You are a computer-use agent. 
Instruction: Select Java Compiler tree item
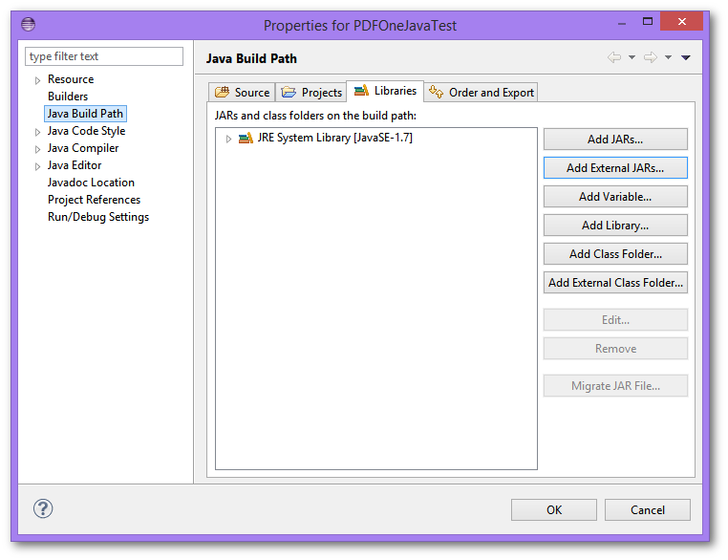(83, 148)
